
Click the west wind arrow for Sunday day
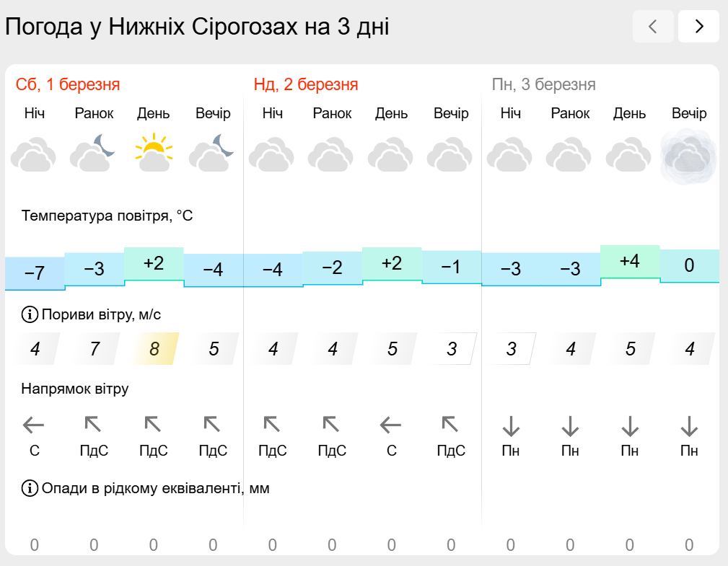click(x=390, y=425)
